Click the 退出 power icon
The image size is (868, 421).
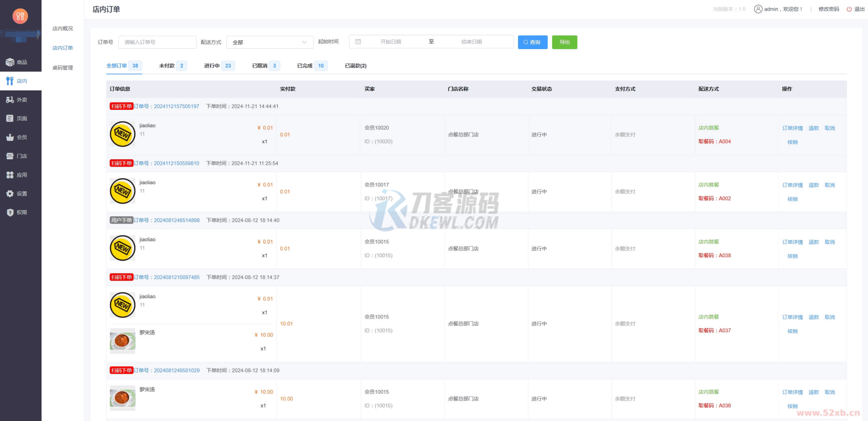[x=849, y=9]
